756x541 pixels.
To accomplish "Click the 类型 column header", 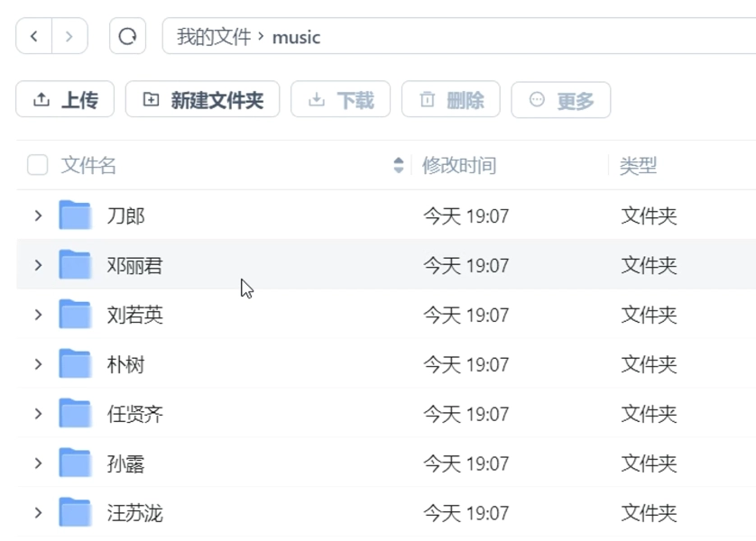I will pos(638,166).
